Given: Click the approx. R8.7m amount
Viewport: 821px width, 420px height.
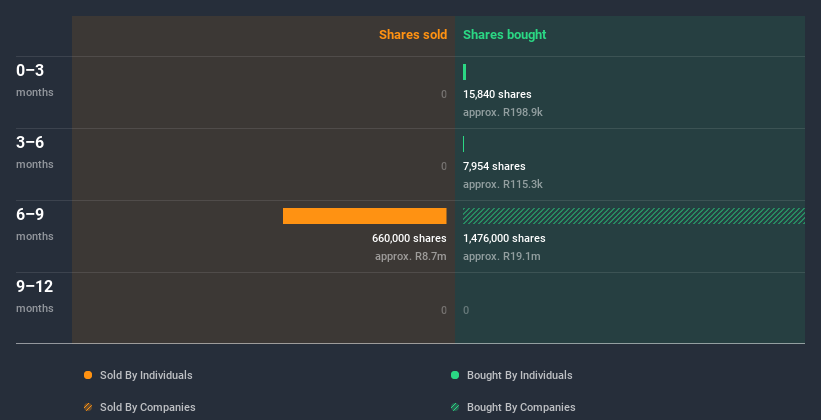Looking at the screenshot, I should 410,256.
